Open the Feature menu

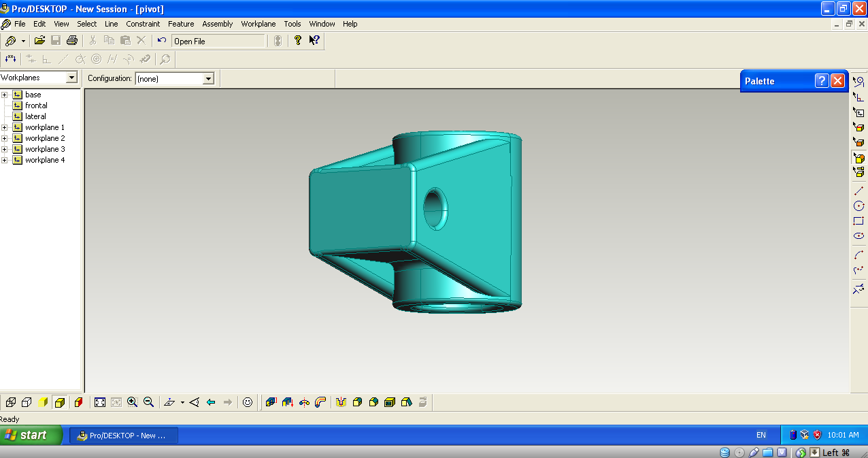coord(181,24)
